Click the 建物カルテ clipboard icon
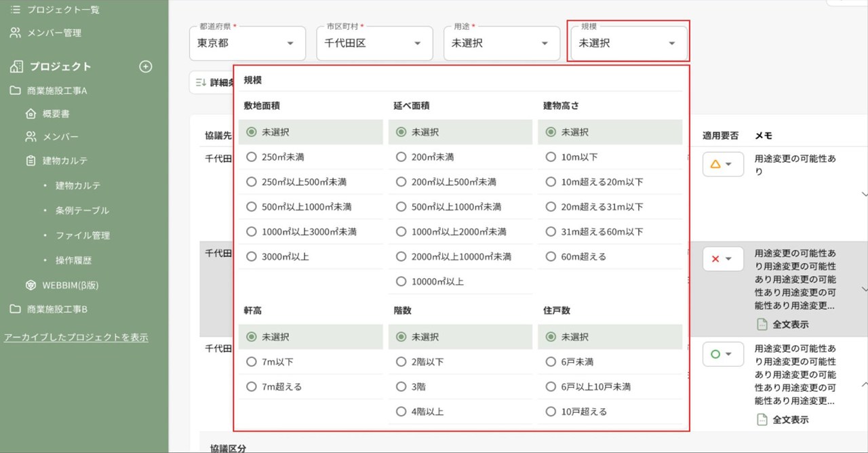This screenshot has height=453, width=868. pos(31,161)
